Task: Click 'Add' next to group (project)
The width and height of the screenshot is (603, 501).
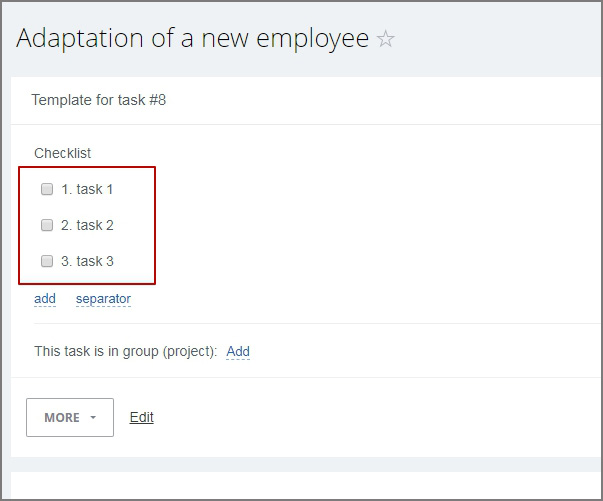Action: click(x=238, y=351)
